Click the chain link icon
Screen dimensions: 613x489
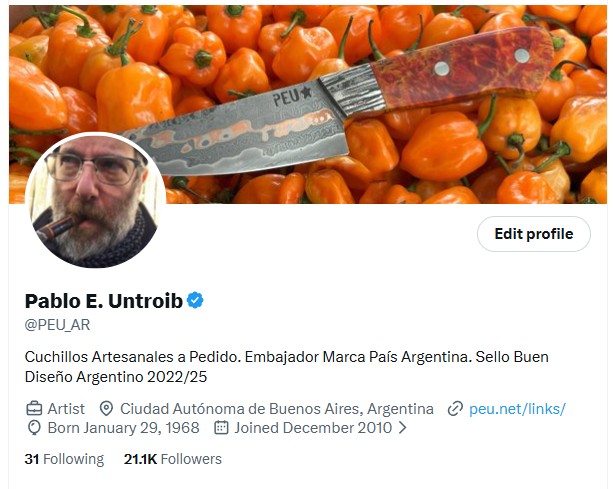tap(455, 409)
